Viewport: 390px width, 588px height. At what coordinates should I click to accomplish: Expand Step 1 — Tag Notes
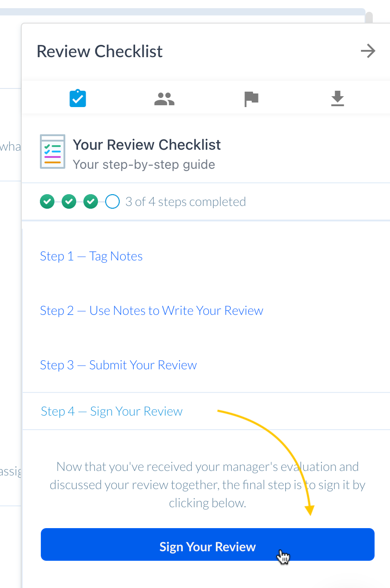[91, 256]
